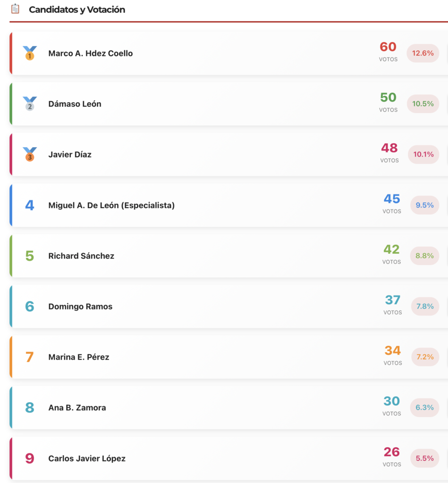The width and height of the screenshot is (448, 483).
Task: Click the Candidatos y Votación heading
Action: pos(77,9)
